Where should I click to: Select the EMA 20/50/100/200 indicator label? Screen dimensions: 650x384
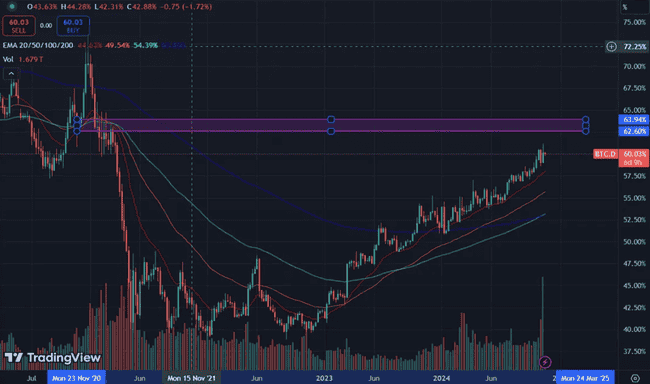pyautogui.click(x=38, y=45)
